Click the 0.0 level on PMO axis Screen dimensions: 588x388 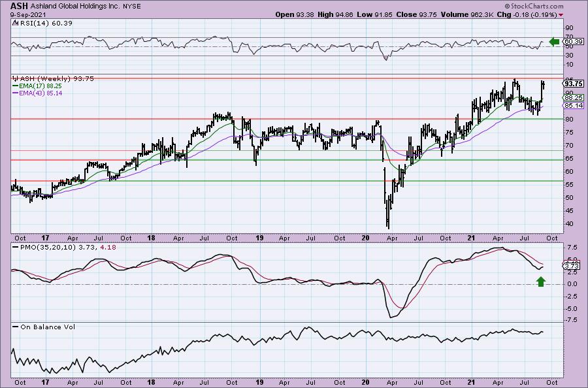point(572,284)
